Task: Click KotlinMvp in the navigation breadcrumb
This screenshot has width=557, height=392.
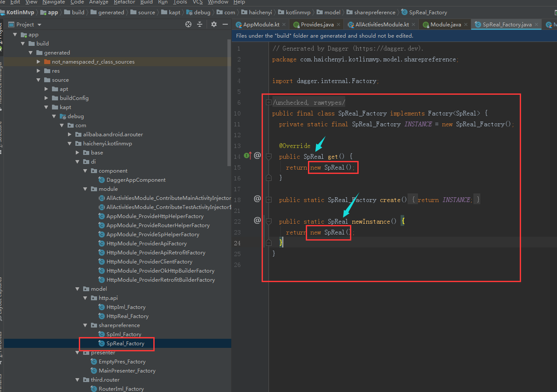Action: [20, 13]
